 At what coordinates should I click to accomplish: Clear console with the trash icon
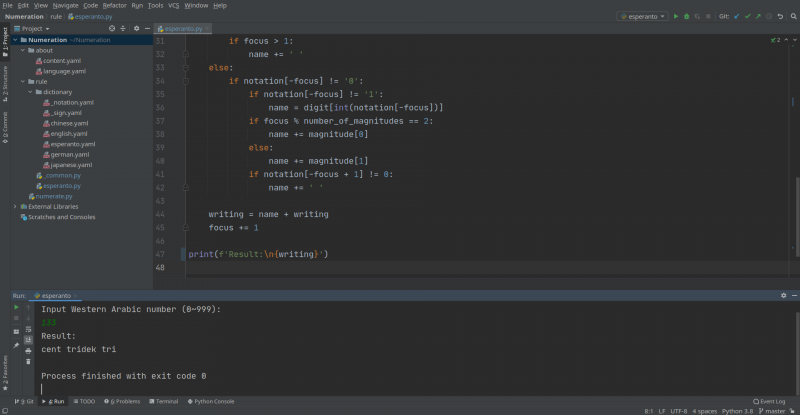[x=28, y=361]
